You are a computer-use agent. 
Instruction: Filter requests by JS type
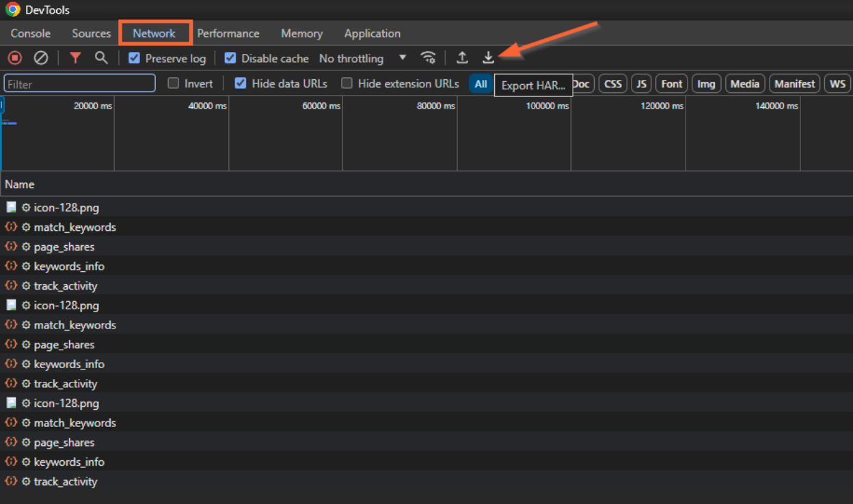coord(641,83)
